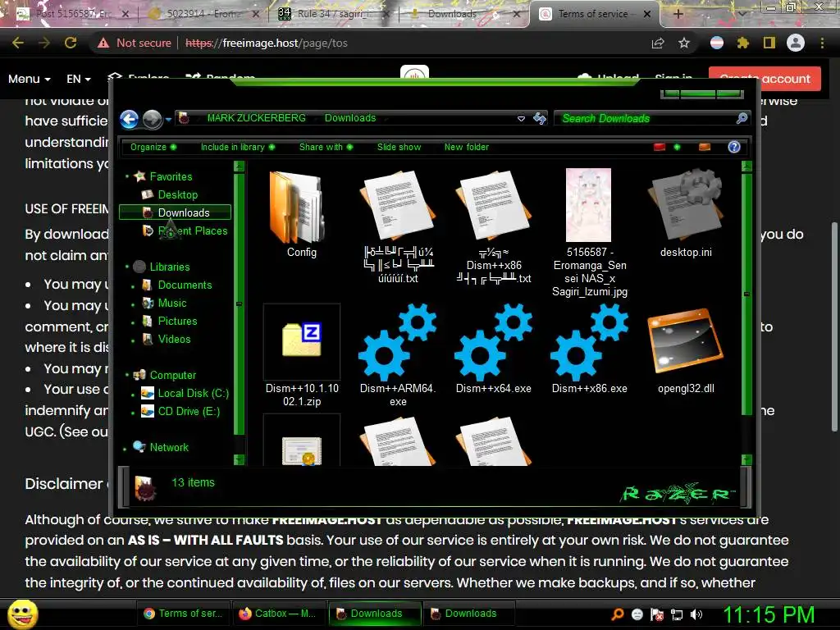This screenshot has width=840, height=630.
Task: Open Recent Places in Favorites
Action: (x=192, y=231)
